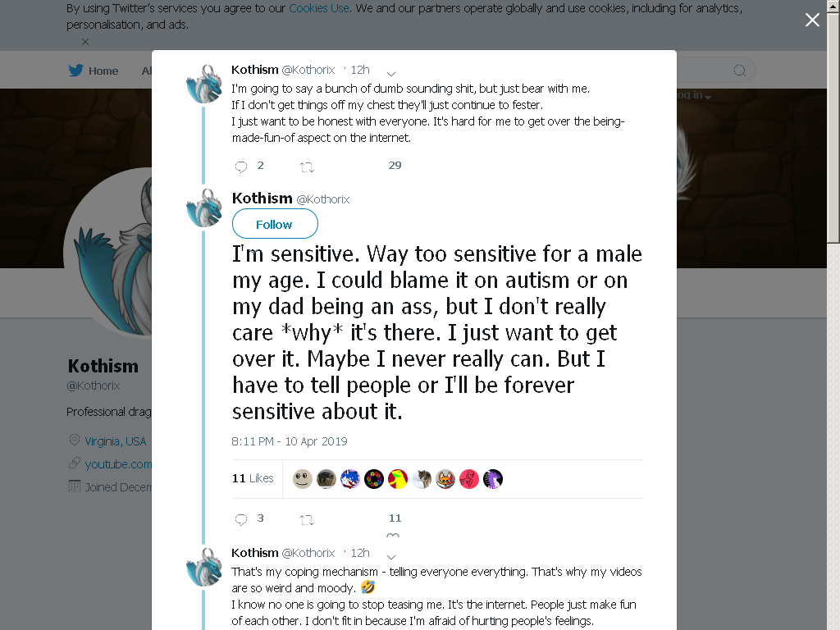Click the 8:11 PM tweet timestamp
This screenshot has width=840, height=630.
[290, 441]
